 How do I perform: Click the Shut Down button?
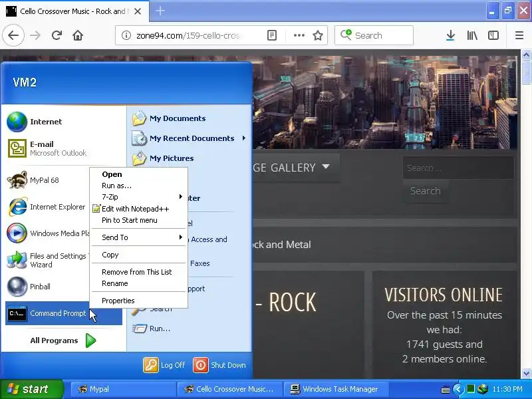(219, 365)
